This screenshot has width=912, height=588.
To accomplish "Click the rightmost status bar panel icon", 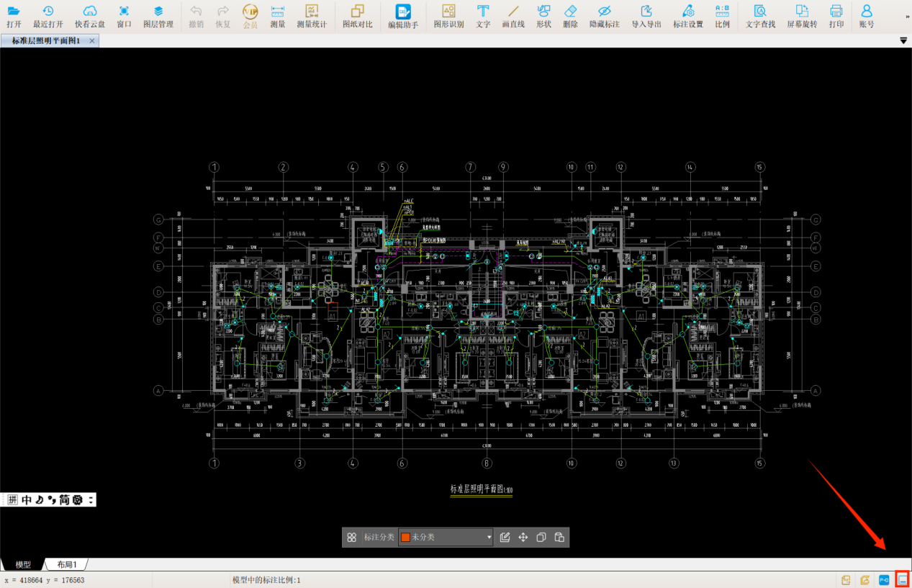I will tap(903, 579).
